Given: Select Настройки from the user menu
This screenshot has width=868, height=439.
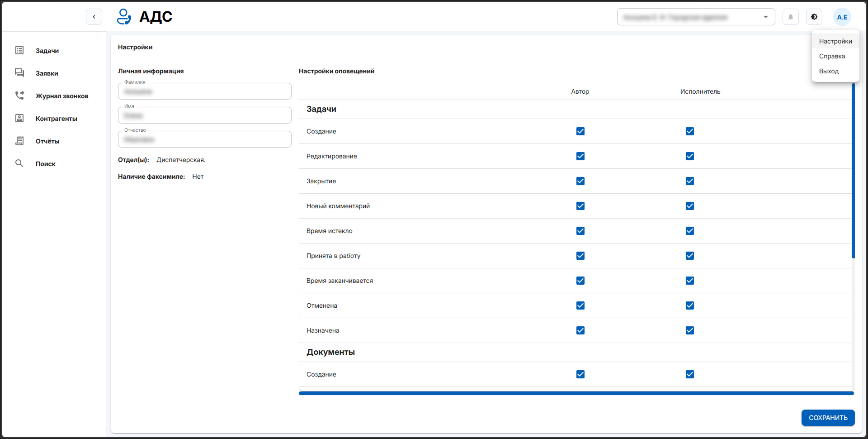Looking at the screenshot, I should [x=835, y=41].
